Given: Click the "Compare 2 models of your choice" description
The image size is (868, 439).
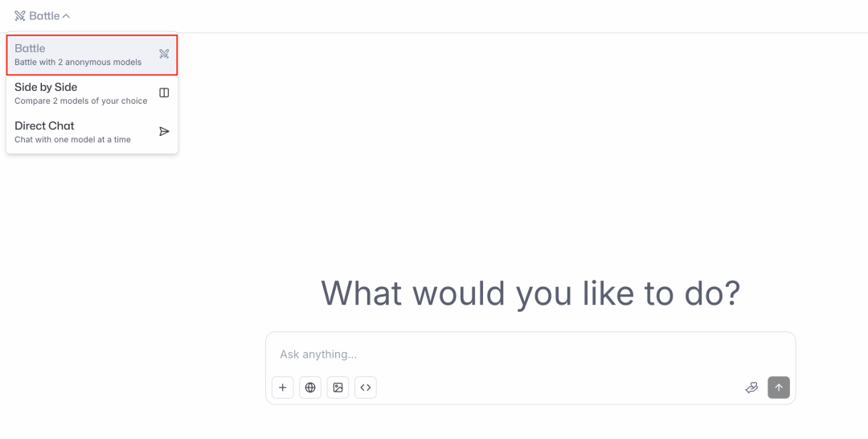Looking at the screenshot, I should tap(81, 101).
